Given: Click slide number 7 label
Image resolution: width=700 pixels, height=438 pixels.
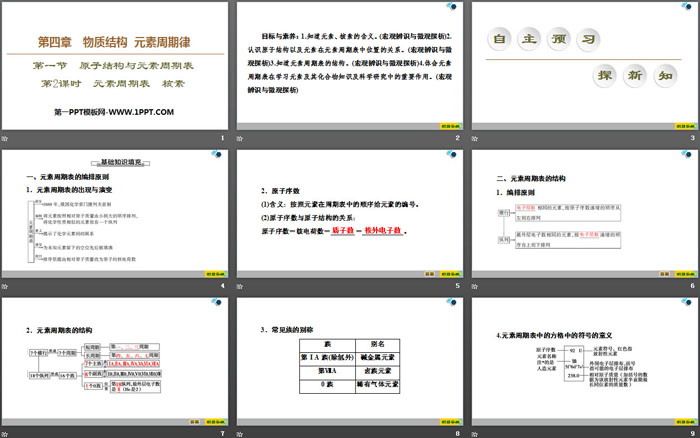Looking at the screenshot, I should [222, 434].
